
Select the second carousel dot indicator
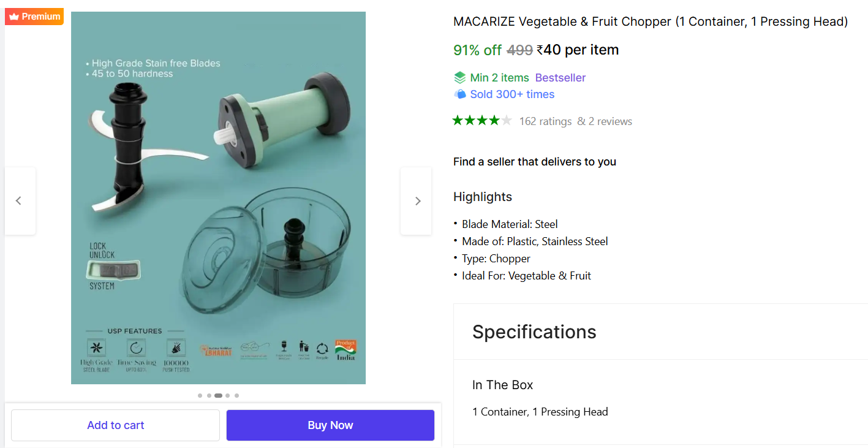coord(209,396)
